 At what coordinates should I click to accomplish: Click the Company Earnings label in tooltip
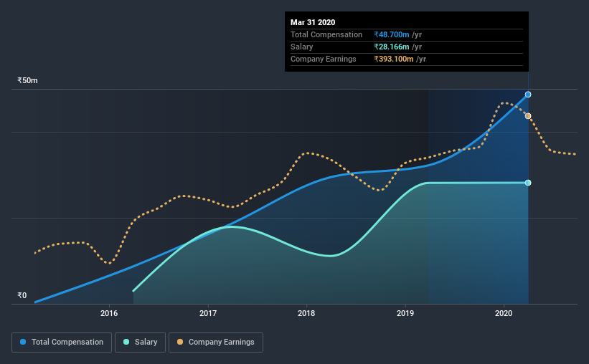pos(323,59)
